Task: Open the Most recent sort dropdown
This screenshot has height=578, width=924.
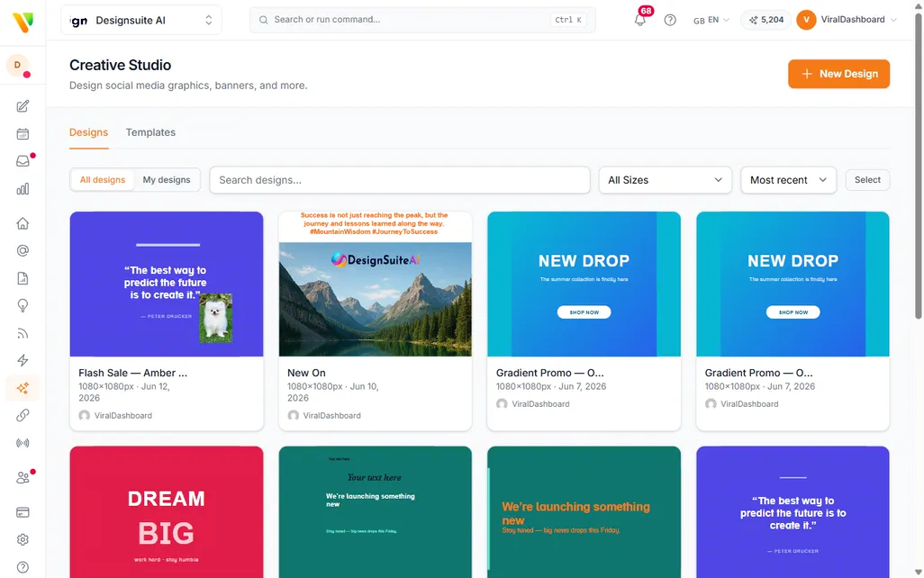Action: (x=789, y=180)
